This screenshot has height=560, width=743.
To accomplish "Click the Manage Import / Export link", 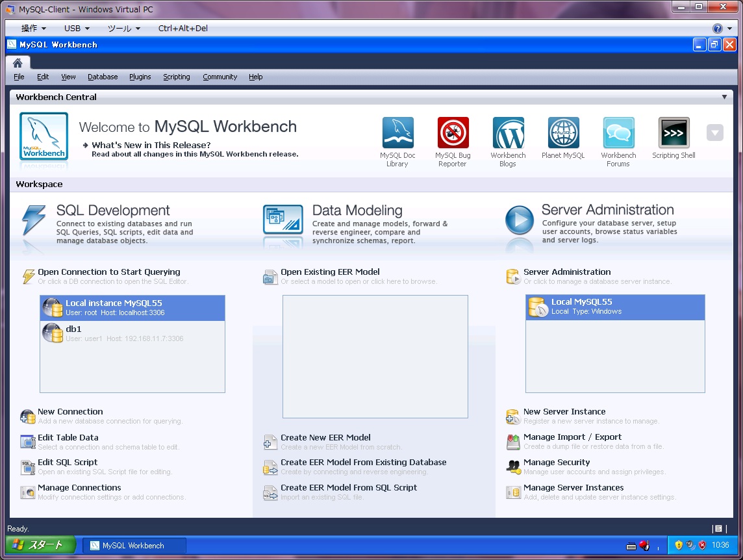I will 572,437.
